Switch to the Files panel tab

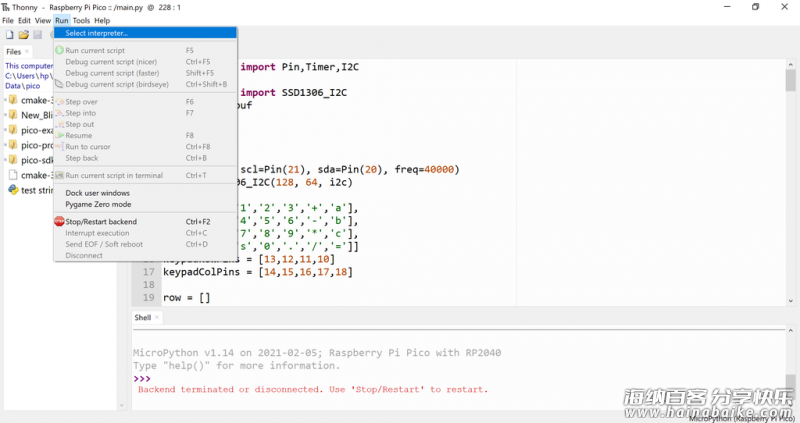13,52
